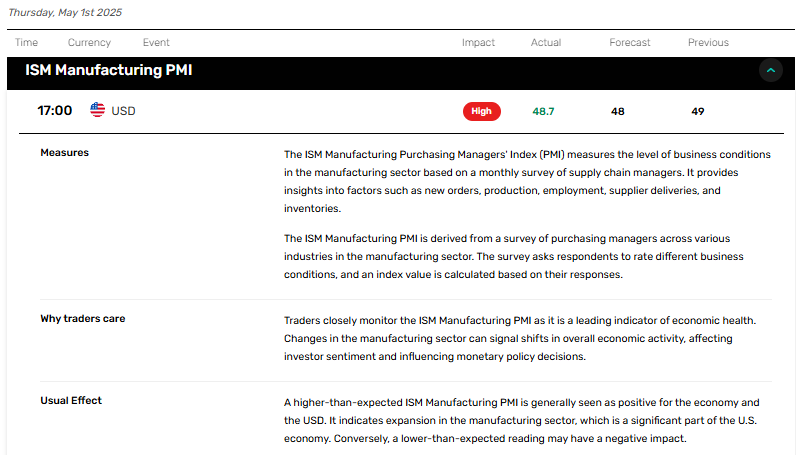Click the paragraph starting 'Traders closely monitor'
This screenshot has width=796, height=455.
click(520, 338)
